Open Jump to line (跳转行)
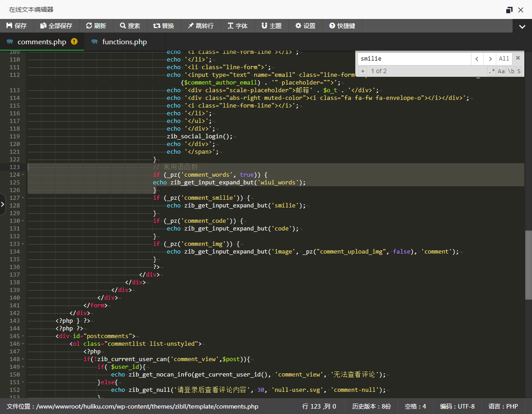Viewport: 532px width, 414px height. pyautogui.click(x=201, y=26)
